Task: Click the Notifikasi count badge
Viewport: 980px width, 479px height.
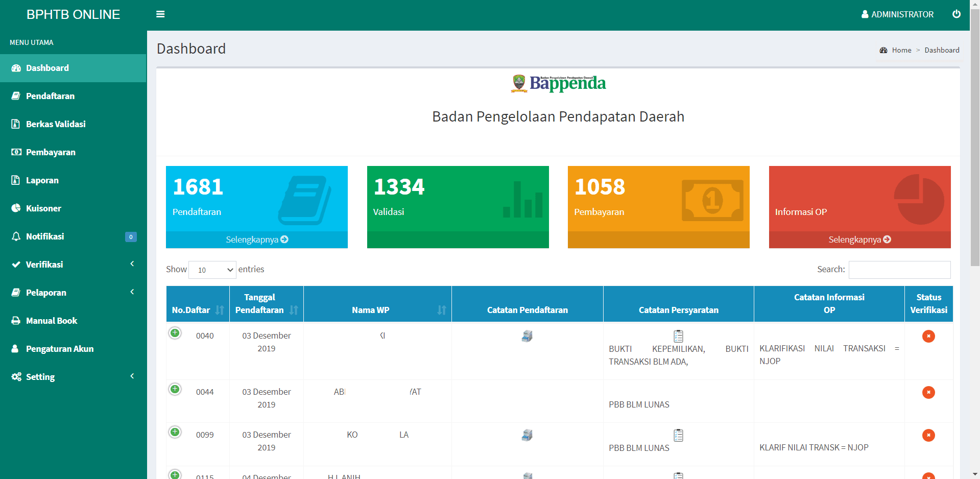Action: point(131,237)
